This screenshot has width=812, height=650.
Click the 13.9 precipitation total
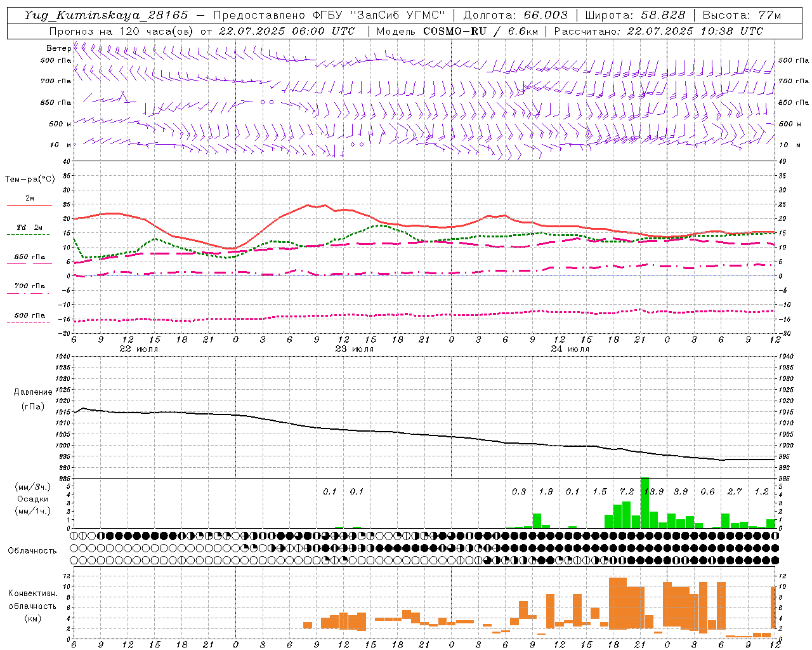coord(653,491)
